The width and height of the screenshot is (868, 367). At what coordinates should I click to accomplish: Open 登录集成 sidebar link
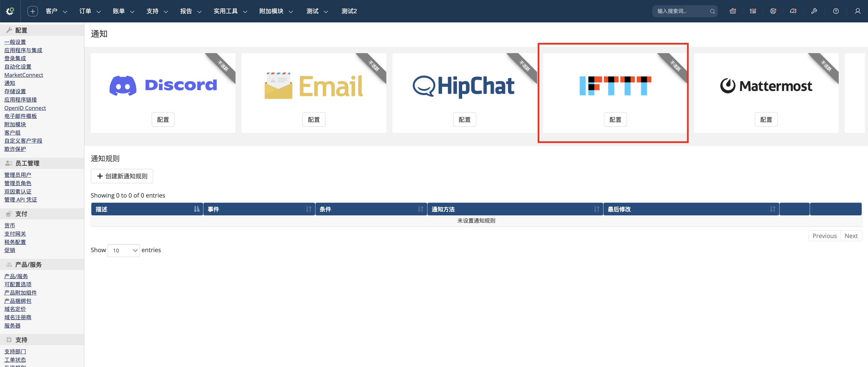click(x=15, y=59)
